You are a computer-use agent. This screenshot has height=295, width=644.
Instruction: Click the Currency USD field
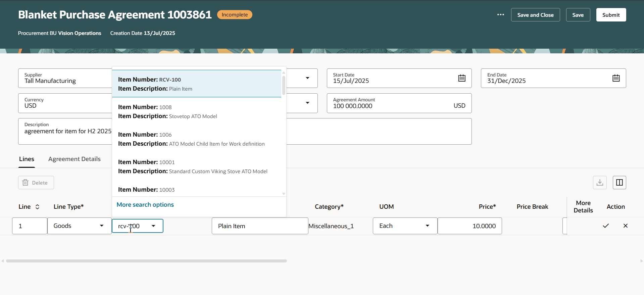[65, 103]
